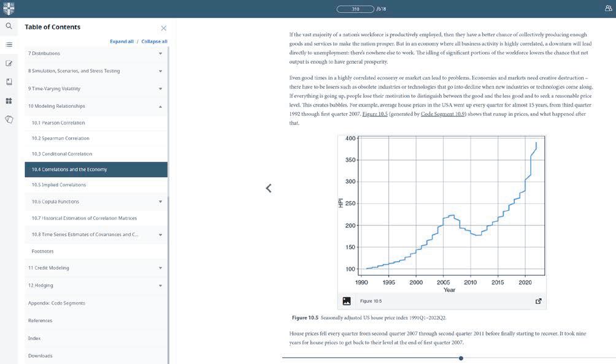Click the image icon beside Figure 10.5
The width and height of the screenshot is (616, 364).
point(347,301)
